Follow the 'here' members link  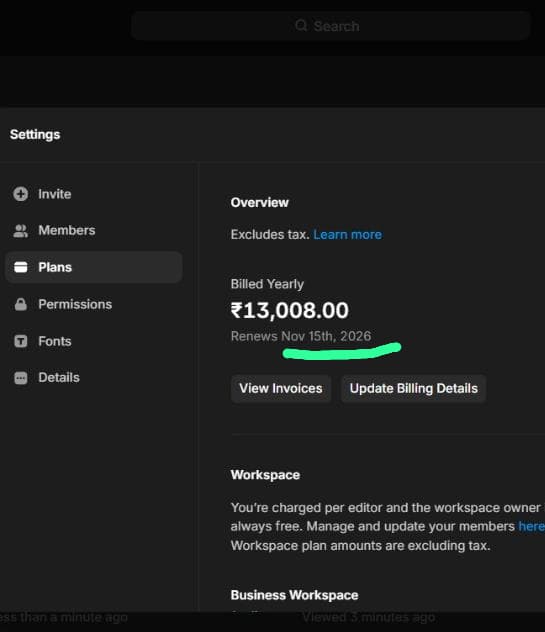click(x=531, y=526)
